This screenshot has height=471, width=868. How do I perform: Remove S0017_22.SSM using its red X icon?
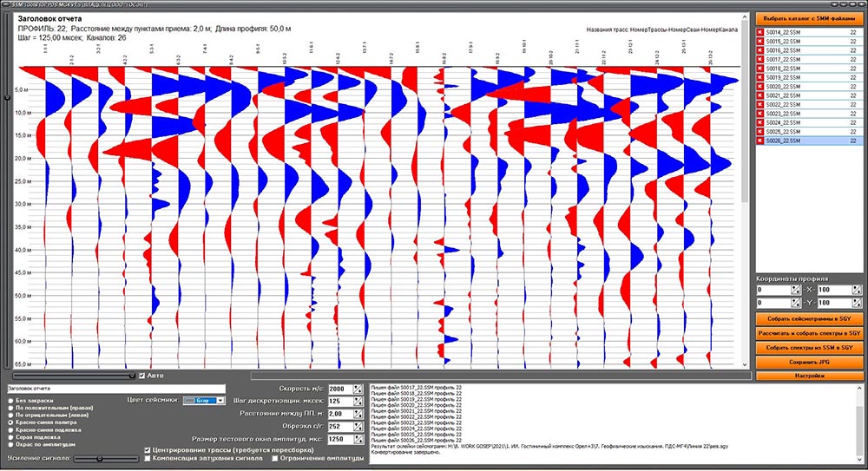coord(760,60)
